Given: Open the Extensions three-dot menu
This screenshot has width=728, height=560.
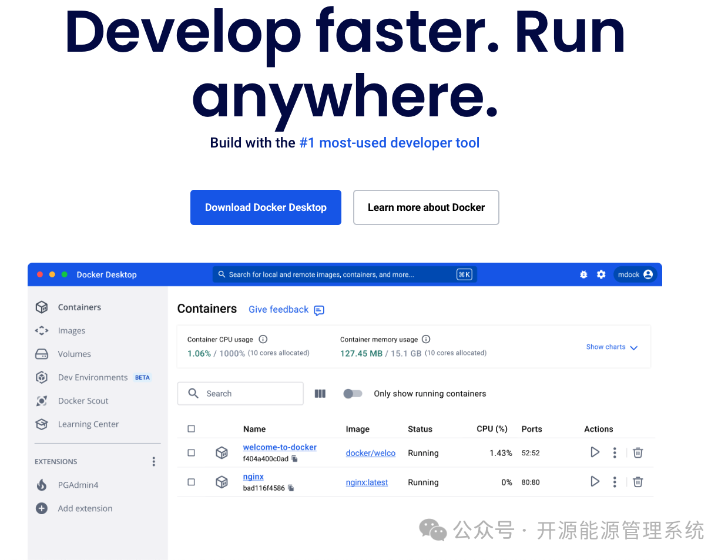Looking at the screenshot, I should [x=154, y=462].
